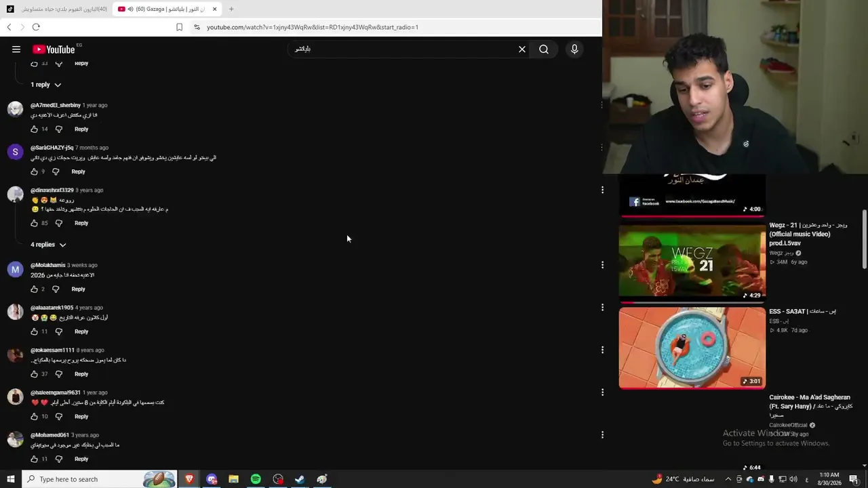Viewport: 868px width, 488px height.
Task: Close the Gazaga YouTube browser tab
Action: (x=214, y=9)
